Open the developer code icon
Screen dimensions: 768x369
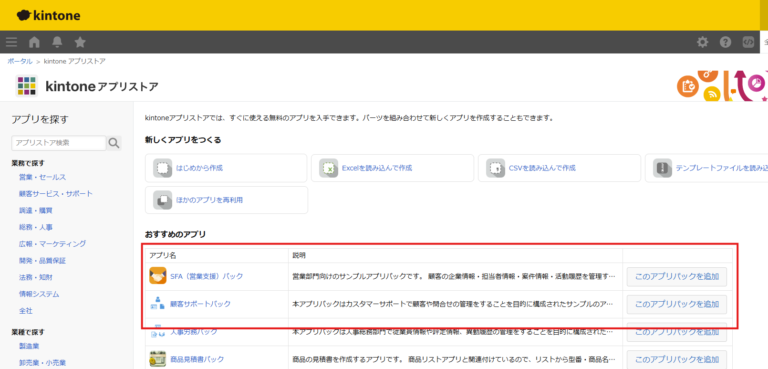point(748,42)
